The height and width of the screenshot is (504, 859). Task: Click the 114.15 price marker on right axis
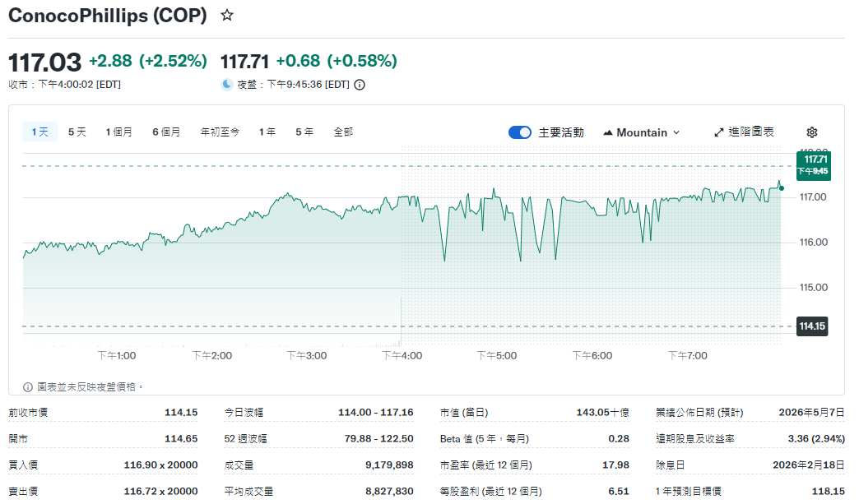pyautogui.click(x=810, y=326)
